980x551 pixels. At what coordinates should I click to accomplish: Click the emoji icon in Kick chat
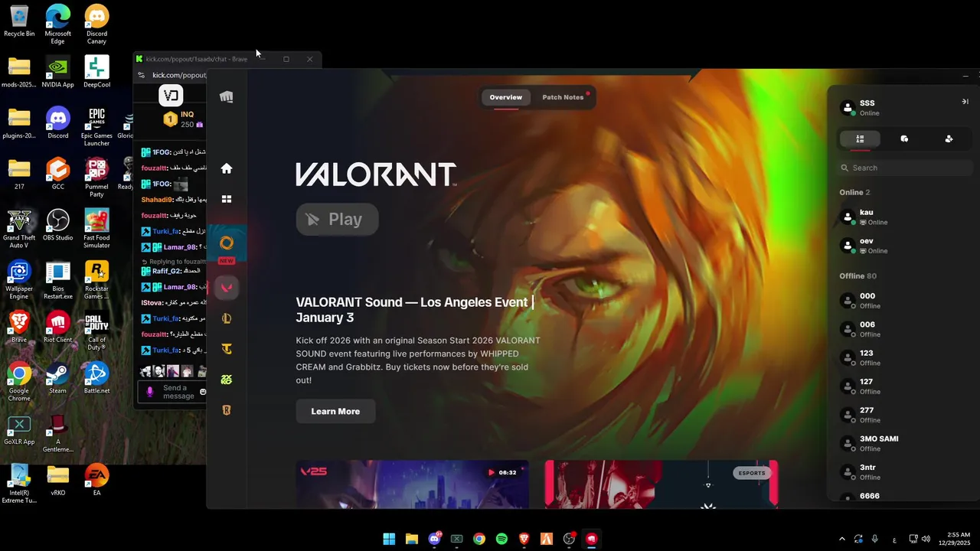click(x=203, y=392)
